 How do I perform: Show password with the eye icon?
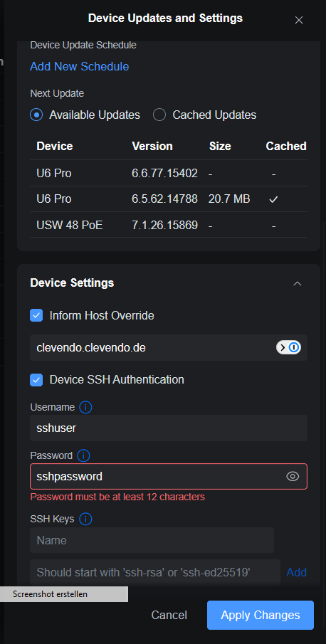click(293, 477)
